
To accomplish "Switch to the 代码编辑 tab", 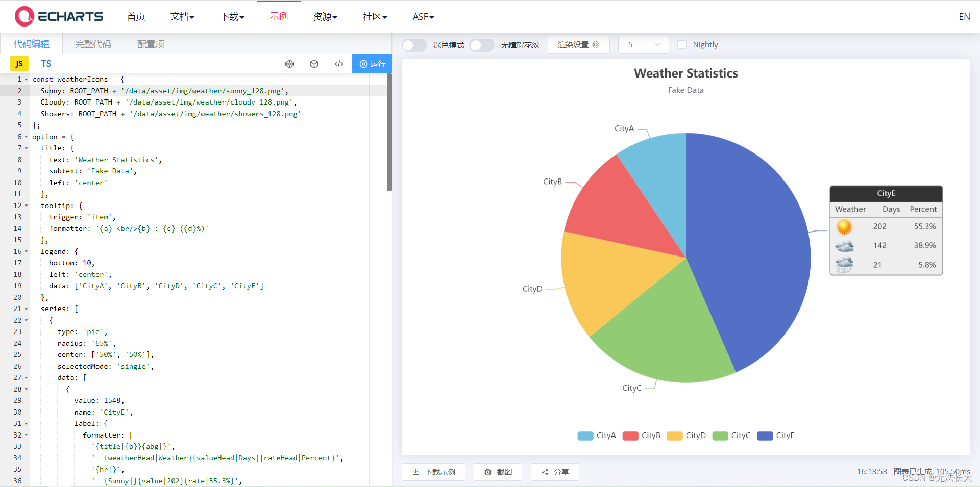I will coord(32,44).
